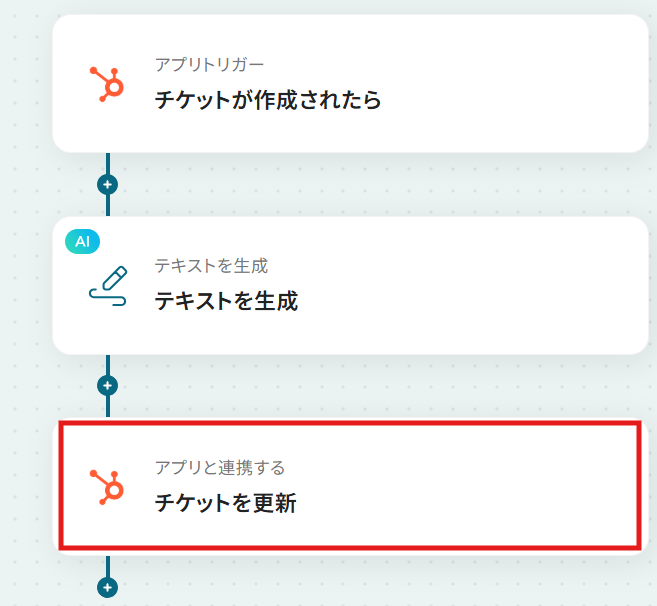
Task: Add step via plus below チケットを更新 card
Action: (x=108, y=587)
